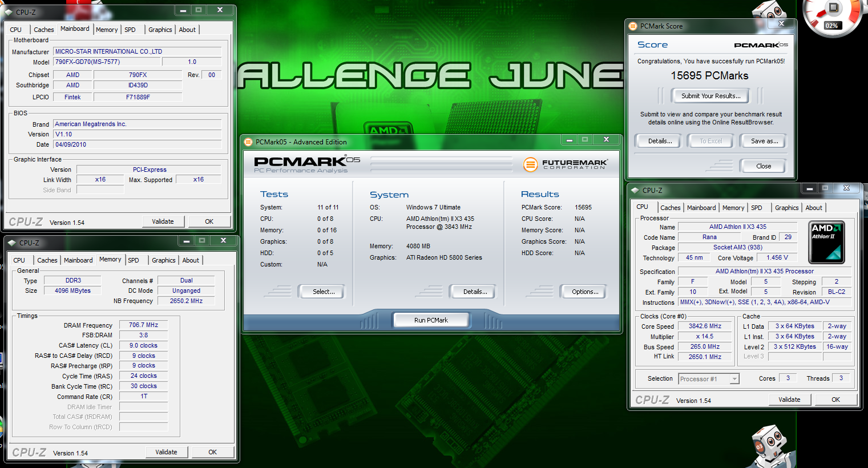Switch to Mainboard tab in the Memory CPU-Z window
Screen dimensions: 868x468
click(78, 260)
